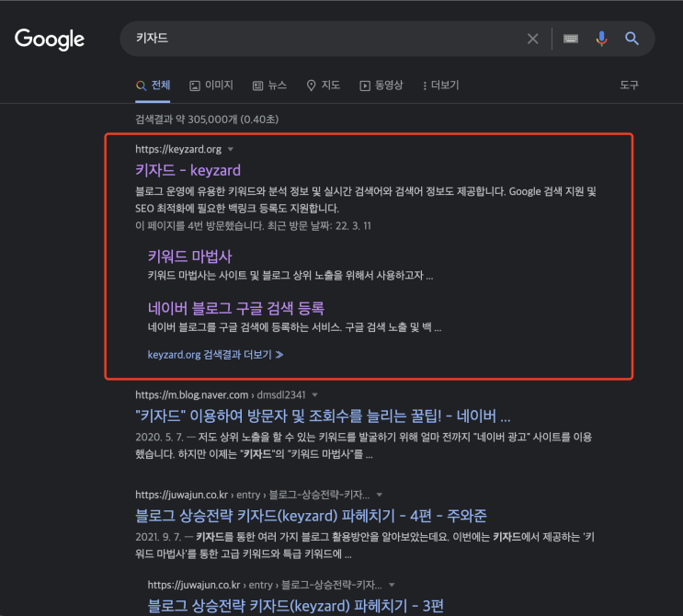The width and height of the screenshot is (683, 616).
Task: Expand arrow beside indented juwajun.co.kr URL
Action: 392,585
